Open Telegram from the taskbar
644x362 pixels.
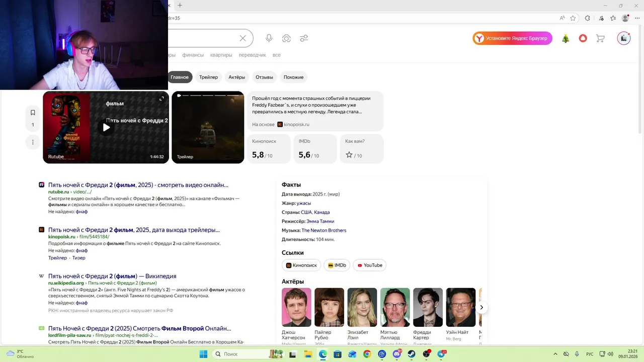441,354
